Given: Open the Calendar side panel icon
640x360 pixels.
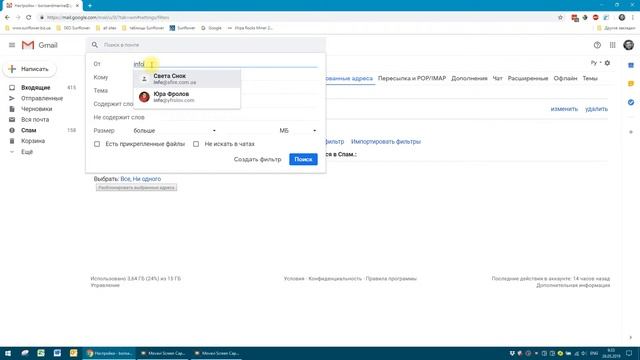Looking at the screenshot, I should coord(631,65).
